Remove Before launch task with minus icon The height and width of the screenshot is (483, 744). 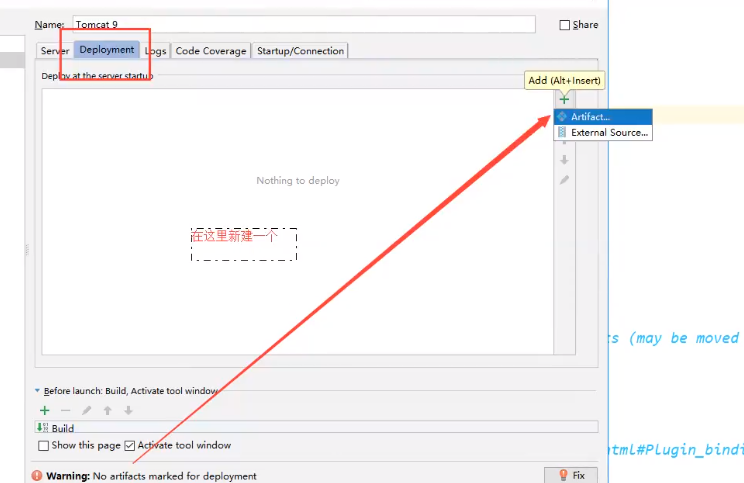(x=65, y=410)
